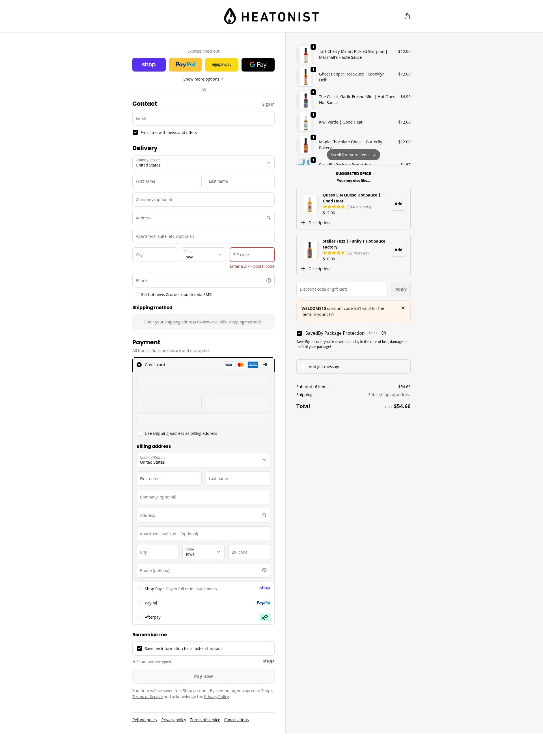Screen dimensions: 543x756
Task: Add Stellar Fuzz hot sauce to order
Action: pyautogui.click(x=398, y=250)
